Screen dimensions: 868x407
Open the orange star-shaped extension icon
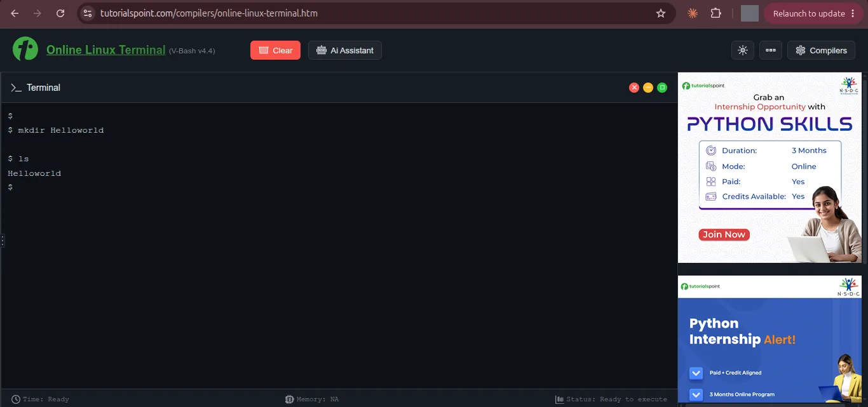[693, 13]
